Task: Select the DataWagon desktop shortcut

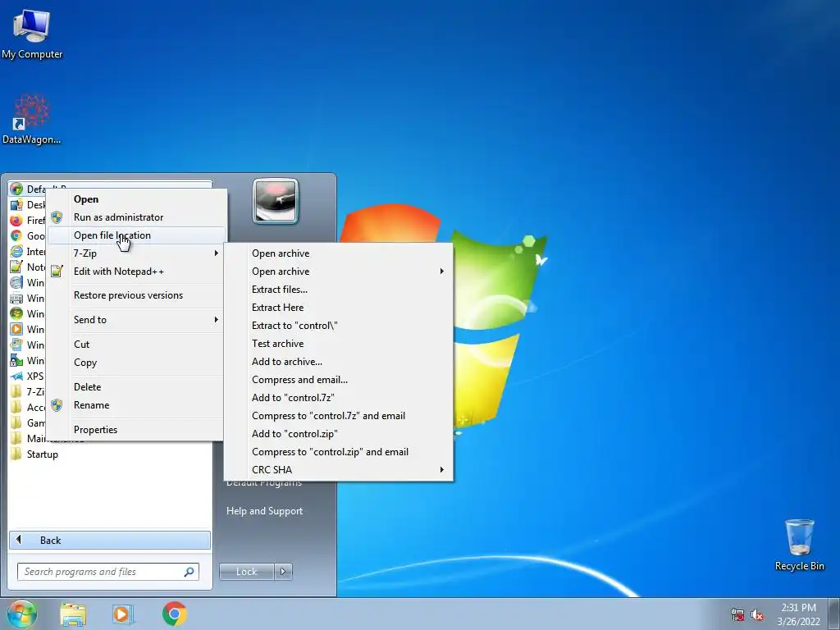Action: pos(32,119)
